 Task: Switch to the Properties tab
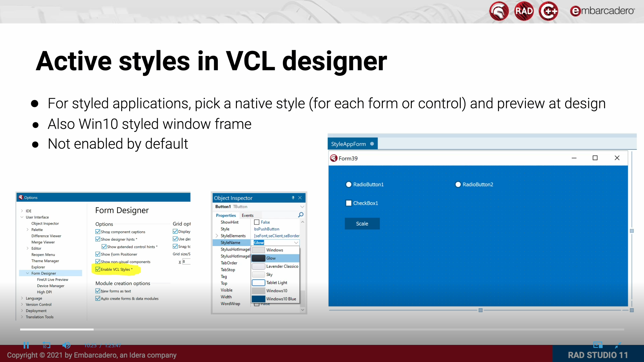(226, 215)
